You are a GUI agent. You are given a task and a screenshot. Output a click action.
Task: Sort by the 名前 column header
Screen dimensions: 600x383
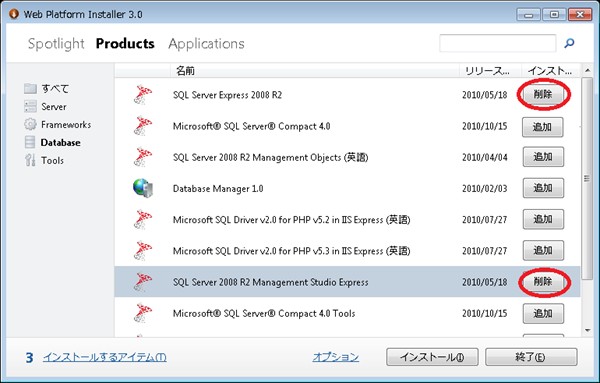pos(315,71)
